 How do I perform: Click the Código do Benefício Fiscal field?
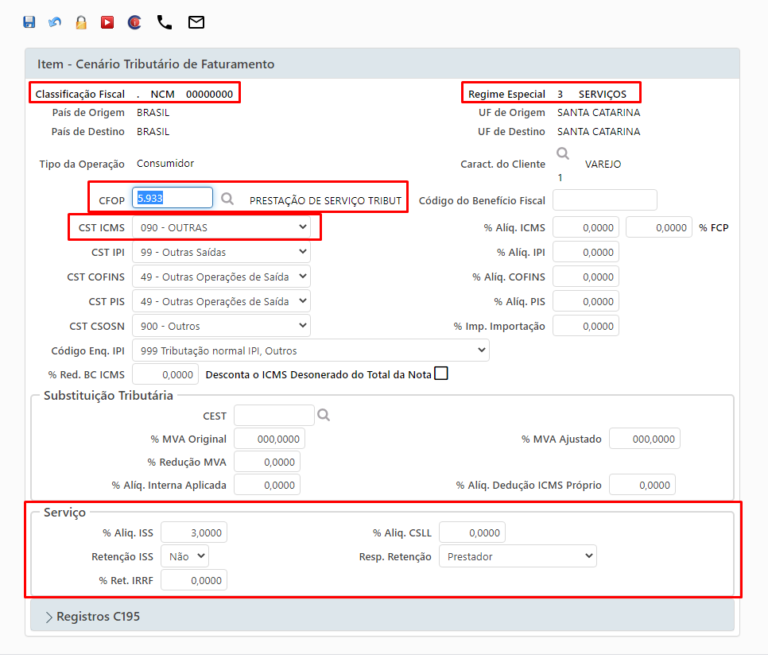pyautogui.click(x=604, y=200)
